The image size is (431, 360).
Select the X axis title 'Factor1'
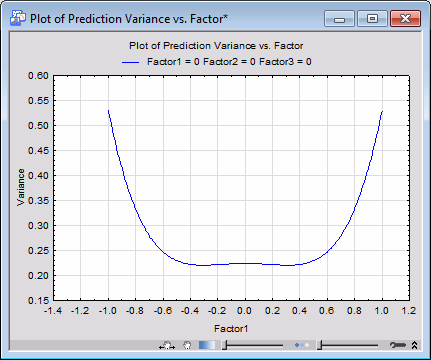click(231, 329)
